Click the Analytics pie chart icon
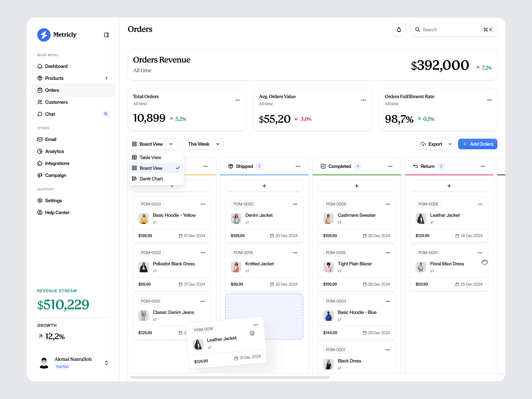Viewport: 532px width, 399px height. (40, 151)
